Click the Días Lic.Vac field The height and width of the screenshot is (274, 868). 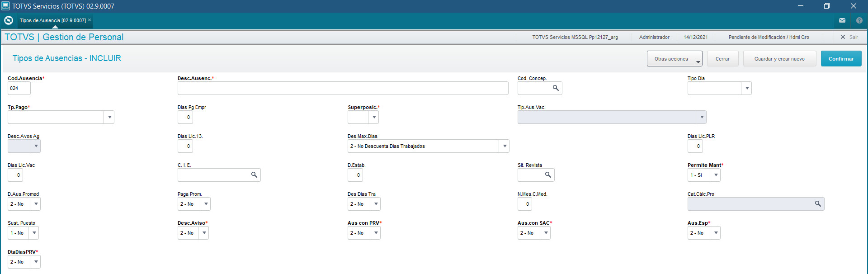15,175
